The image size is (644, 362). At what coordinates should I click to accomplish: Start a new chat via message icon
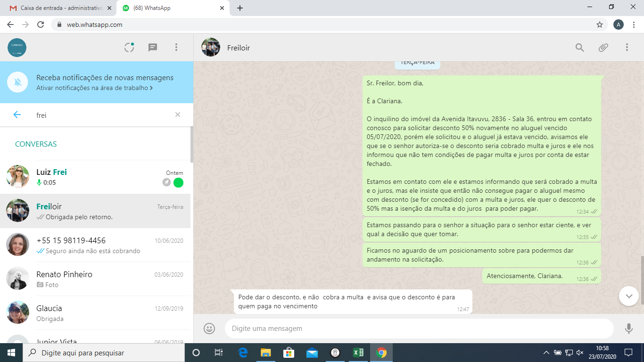tap(153, 47)
